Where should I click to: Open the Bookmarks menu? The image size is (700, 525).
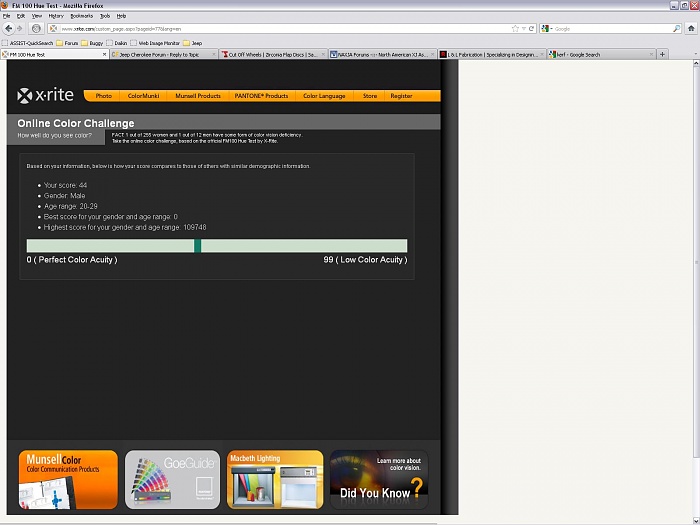tap(82, 16)
